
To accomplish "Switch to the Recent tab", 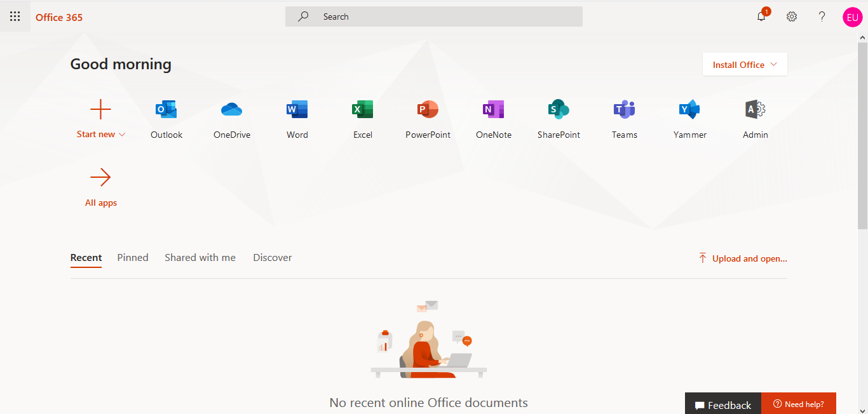I will (86, 258).
